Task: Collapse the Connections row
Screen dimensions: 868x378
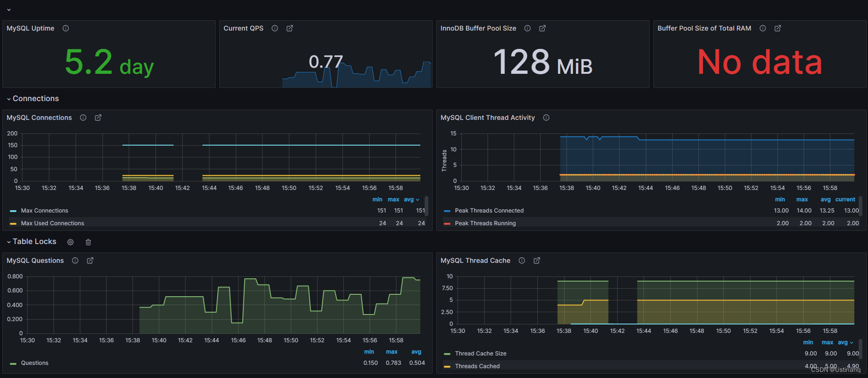Action: pos(9,99)
